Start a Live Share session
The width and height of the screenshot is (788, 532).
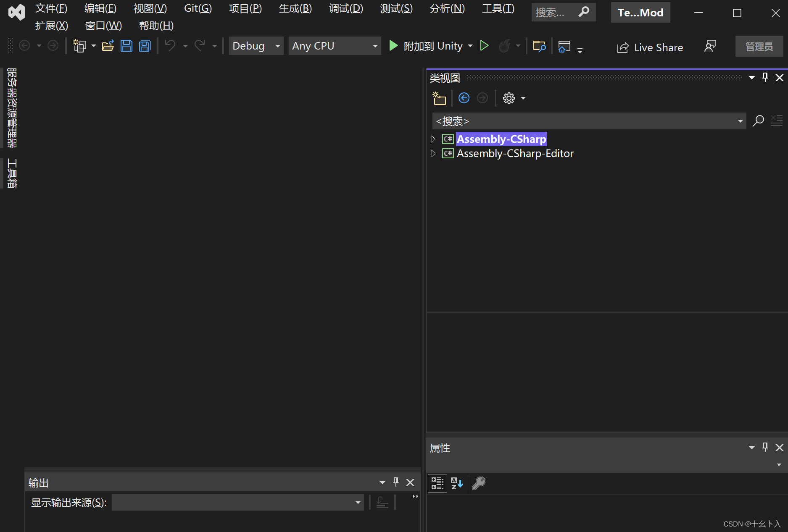649,47
